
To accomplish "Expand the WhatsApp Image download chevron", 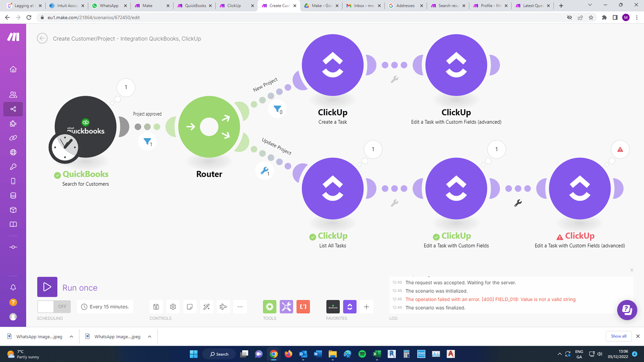I will 71,336.
